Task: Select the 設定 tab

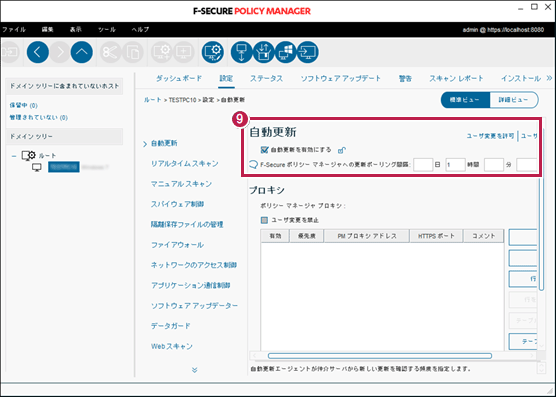Action: [226, 78]
